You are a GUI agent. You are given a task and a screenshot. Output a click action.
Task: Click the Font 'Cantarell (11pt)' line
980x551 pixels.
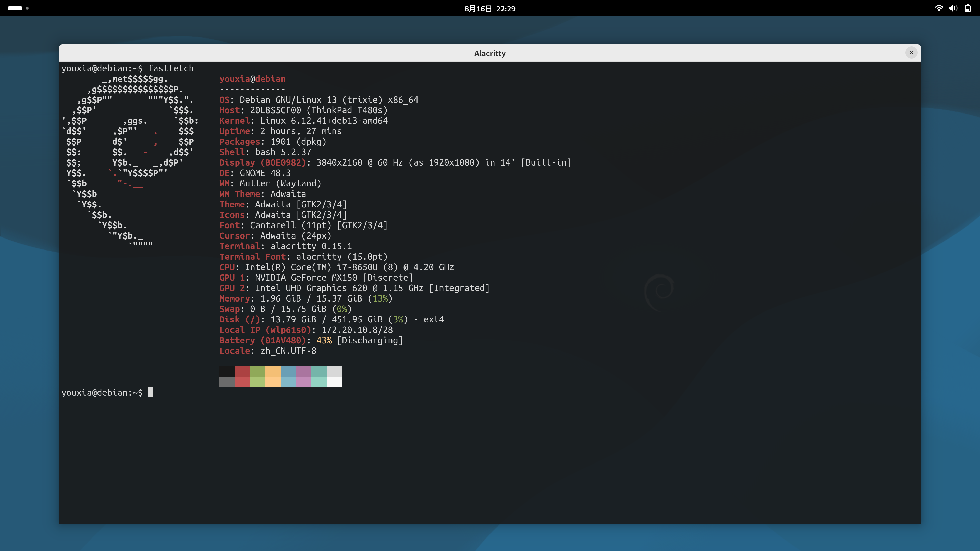(303, 225)
